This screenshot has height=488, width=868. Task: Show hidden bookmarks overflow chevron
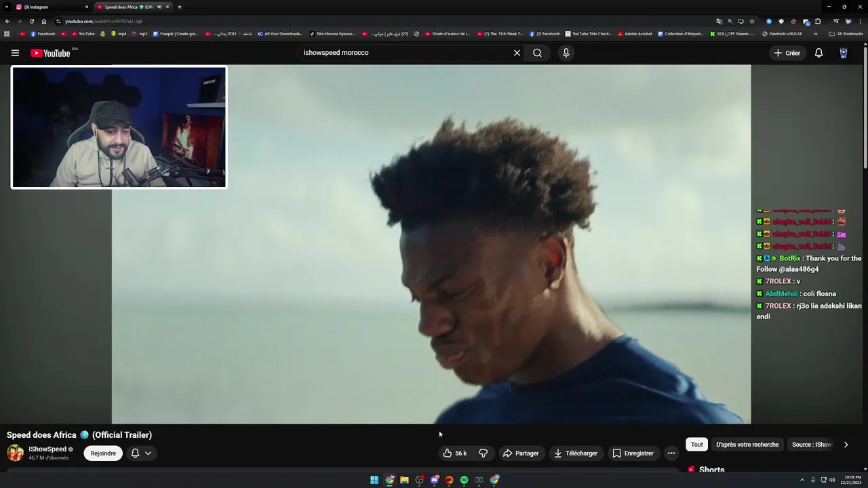816,33
